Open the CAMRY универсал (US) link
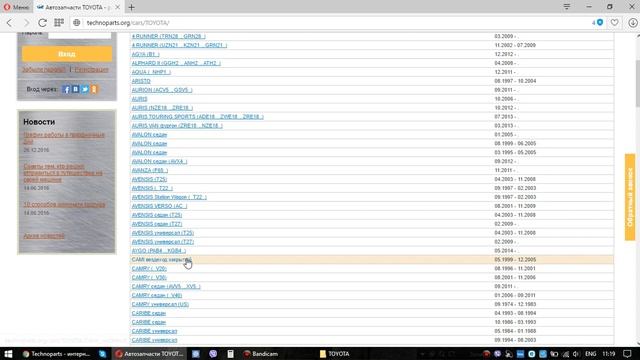 pos(160,304)
